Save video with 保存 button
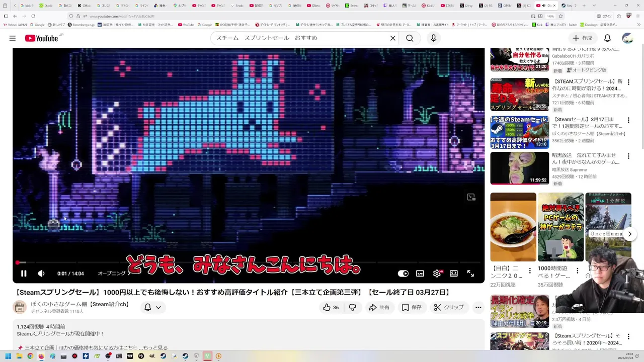This screenshot has width=644, height=362. (x=412, y=307)
